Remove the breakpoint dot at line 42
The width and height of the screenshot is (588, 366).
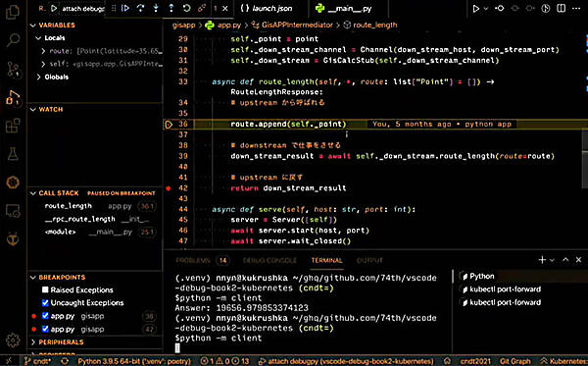point(169,188)
